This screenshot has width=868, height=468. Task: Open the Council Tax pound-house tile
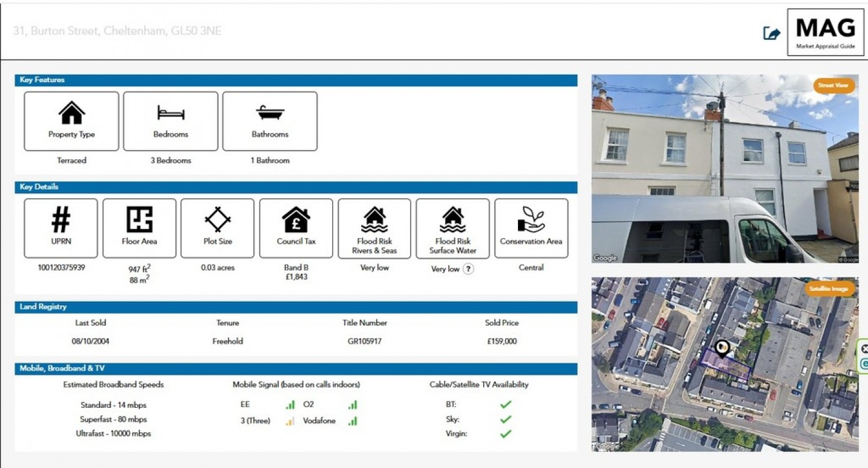tap(296, 228)
